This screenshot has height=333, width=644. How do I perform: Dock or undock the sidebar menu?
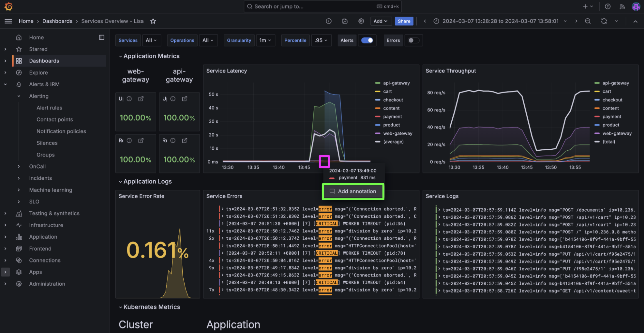click(x=101, y=37)
